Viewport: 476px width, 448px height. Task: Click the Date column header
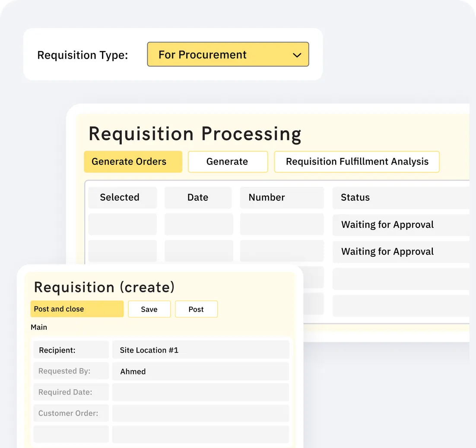coord(198,198)
